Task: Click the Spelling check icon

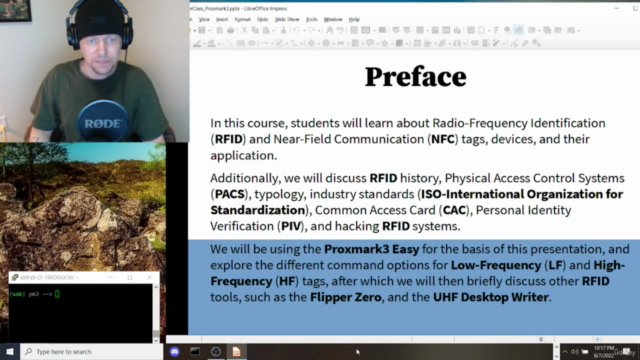Action: [x=340, y=30]
